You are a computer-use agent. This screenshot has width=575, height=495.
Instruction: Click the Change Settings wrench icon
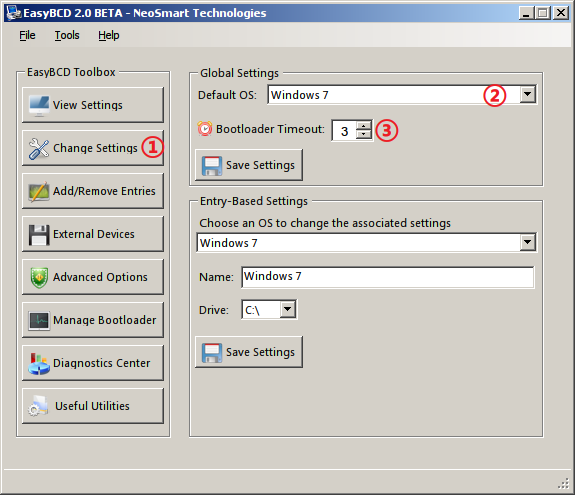(39, 148)
